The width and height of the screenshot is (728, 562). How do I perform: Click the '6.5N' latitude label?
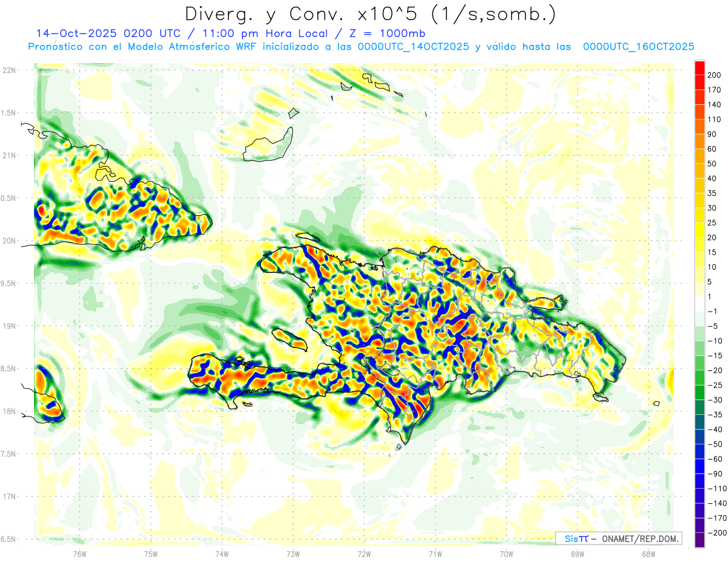8,539
